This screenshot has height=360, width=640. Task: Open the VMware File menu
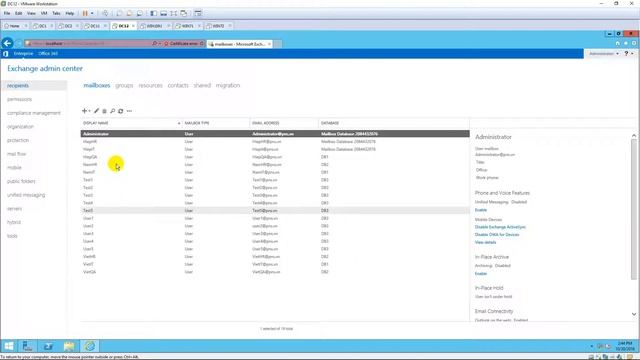(7, 13)
